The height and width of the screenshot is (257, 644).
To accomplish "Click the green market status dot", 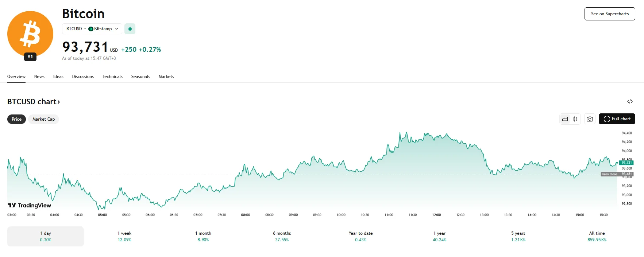I will [x=130, y=29].
